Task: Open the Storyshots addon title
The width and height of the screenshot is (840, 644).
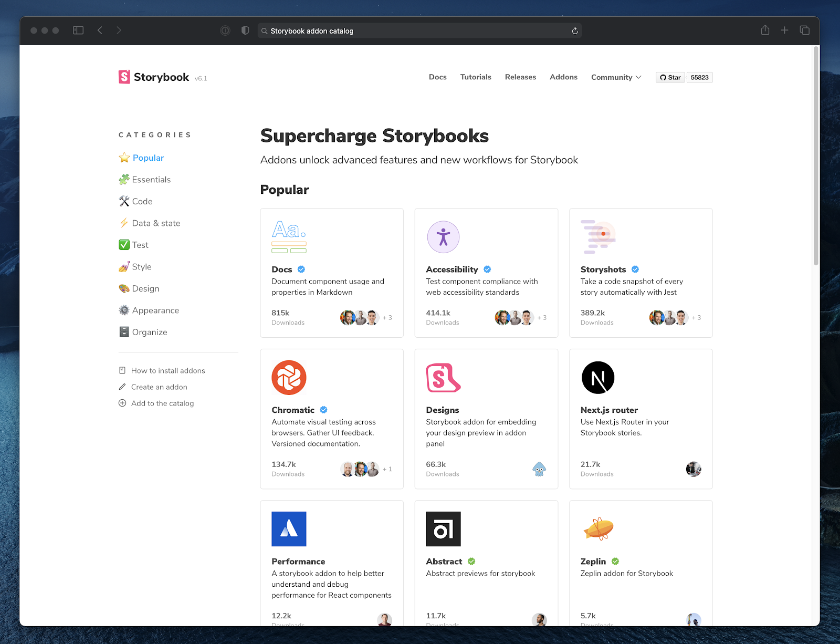Action: click(x=603, y=269)
